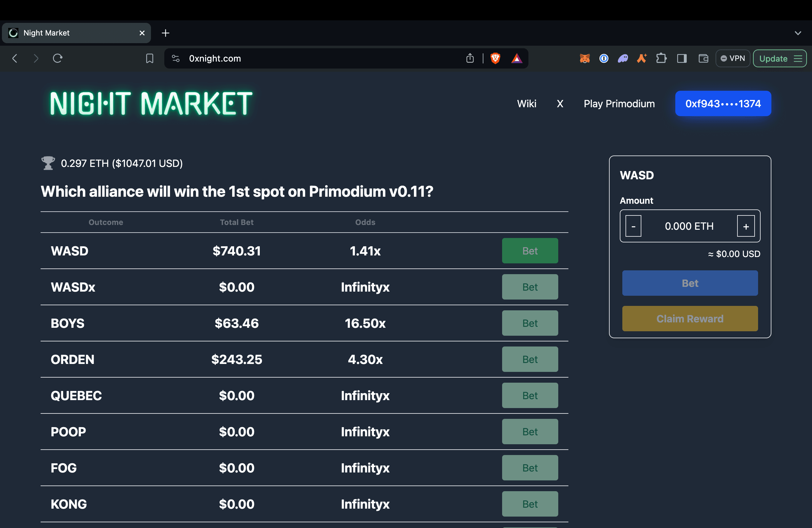Increase the bet amount with plus
The width and height of the screenshot is (812, 528).
tap(746, 226)
